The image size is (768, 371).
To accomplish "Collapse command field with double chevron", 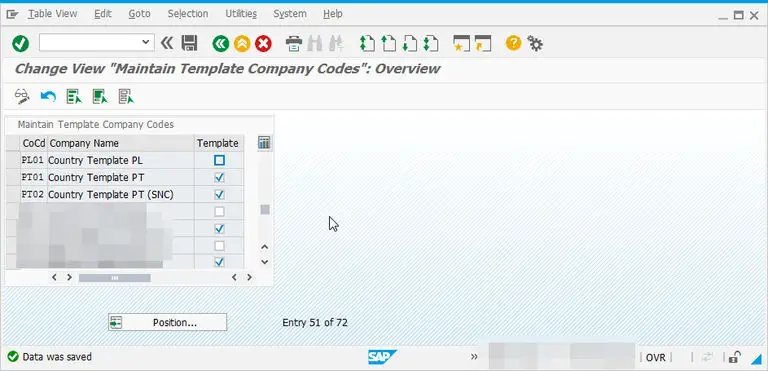I will pos(167,44).
